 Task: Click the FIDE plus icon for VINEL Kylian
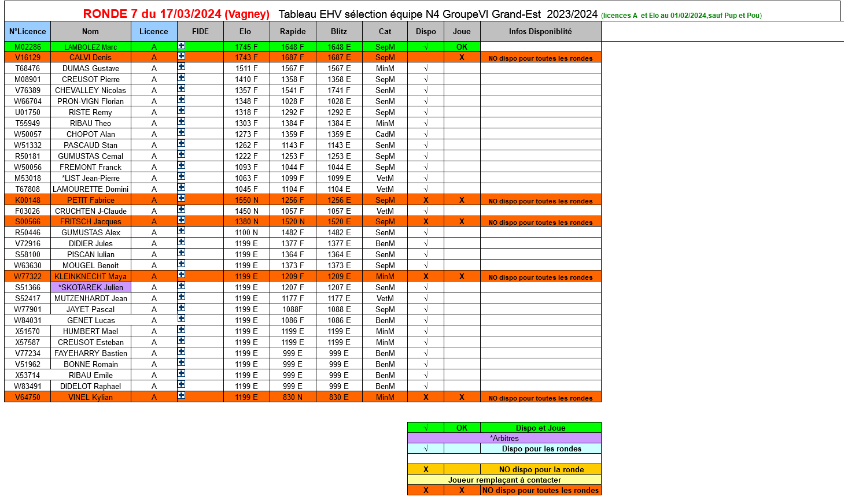pos(181,396)
